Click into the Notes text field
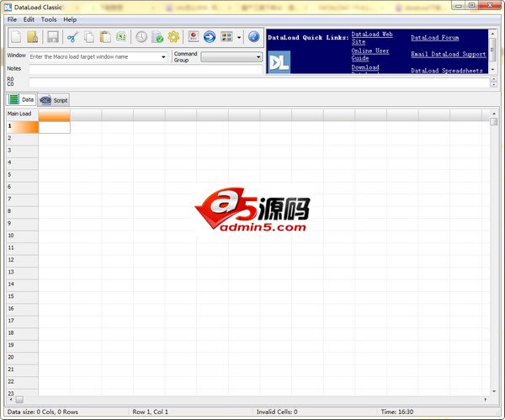This screenshot has height=420, width=505. 146,69
